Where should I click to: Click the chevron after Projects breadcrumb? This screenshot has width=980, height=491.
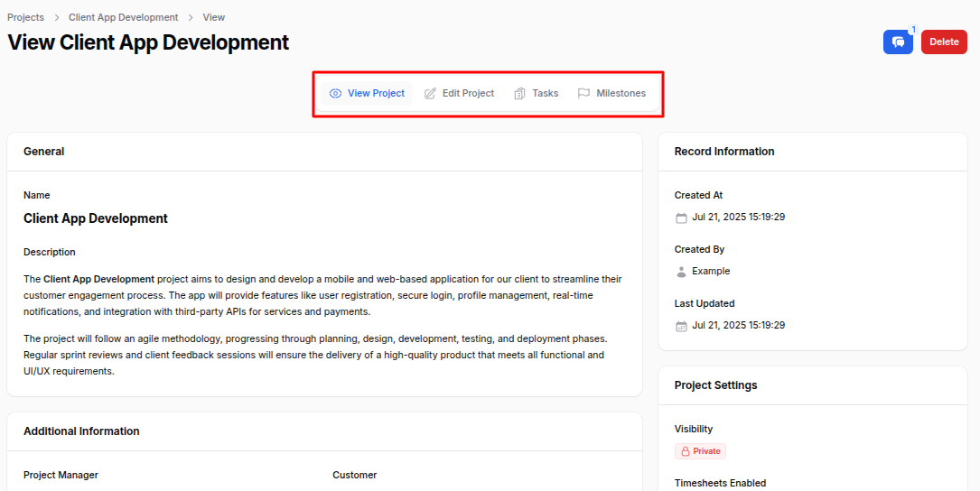click(56, 17)
